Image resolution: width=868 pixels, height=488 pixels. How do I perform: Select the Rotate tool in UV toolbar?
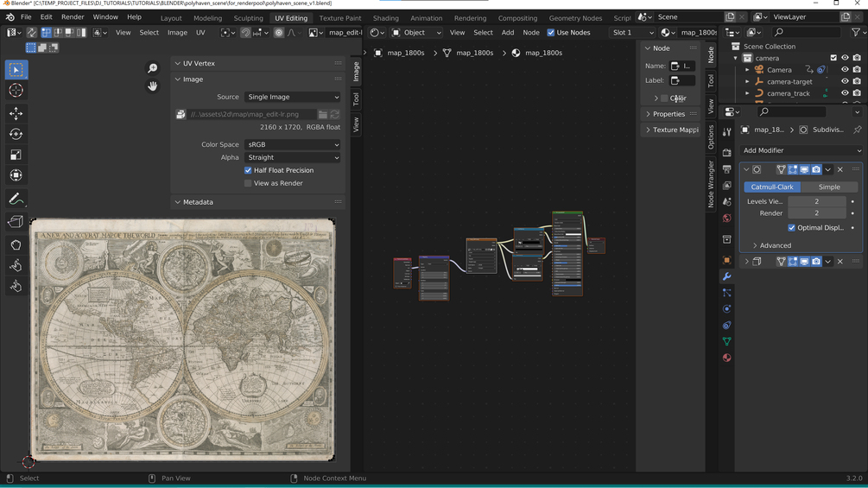point(16,134)
